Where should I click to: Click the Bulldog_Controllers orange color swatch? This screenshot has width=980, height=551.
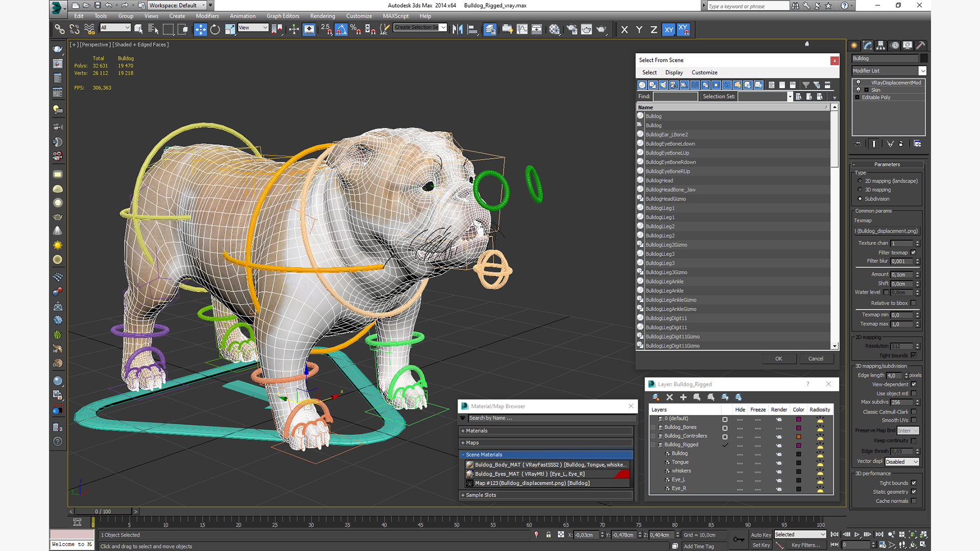[x=799, y=437]
